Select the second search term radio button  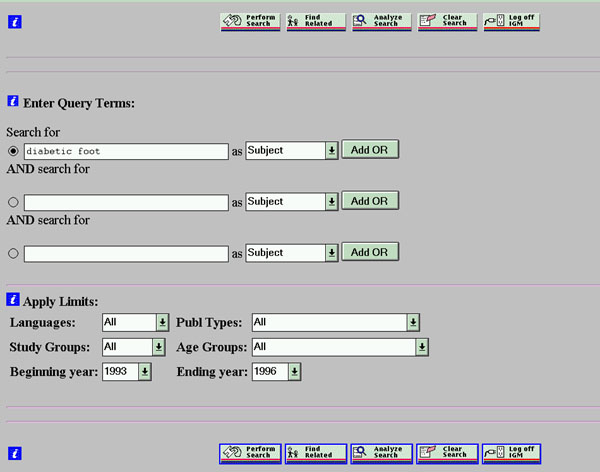(13, 202)
